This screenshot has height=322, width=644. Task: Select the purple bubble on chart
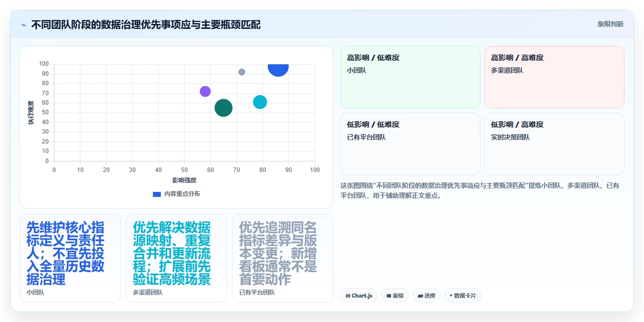point(205,91)
